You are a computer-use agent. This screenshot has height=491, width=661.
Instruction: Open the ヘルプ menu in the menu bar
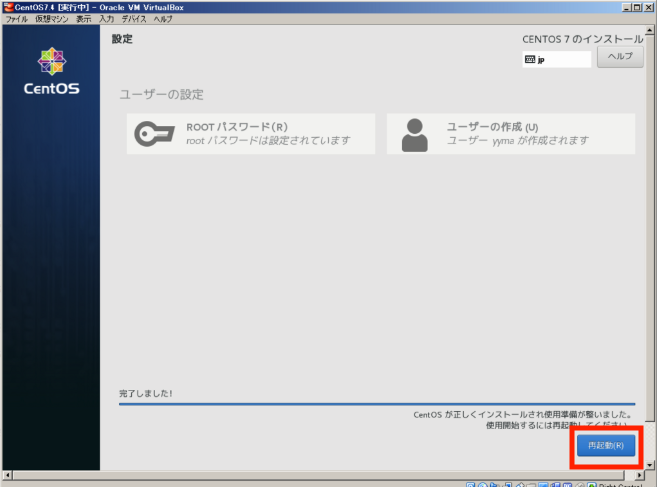click(x=163, y=19)
